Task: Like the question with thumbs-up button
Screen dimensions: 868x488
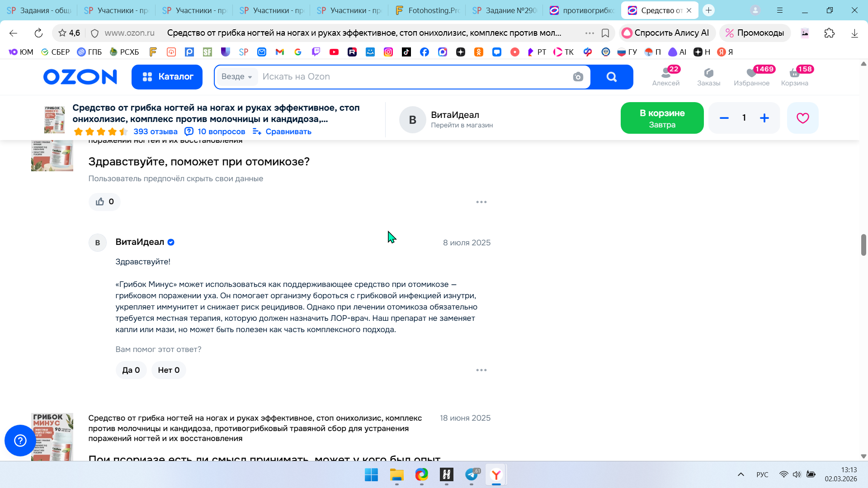Action: [104, 202]
